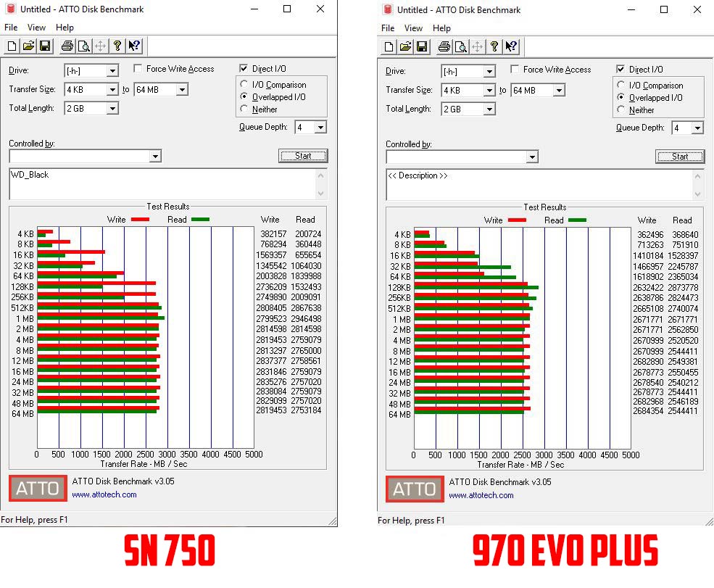This screenshot has height=588, width=714.
Task: Click Save disk icon in 970 EVO Plus window
Action: click(x=422, y=46)
